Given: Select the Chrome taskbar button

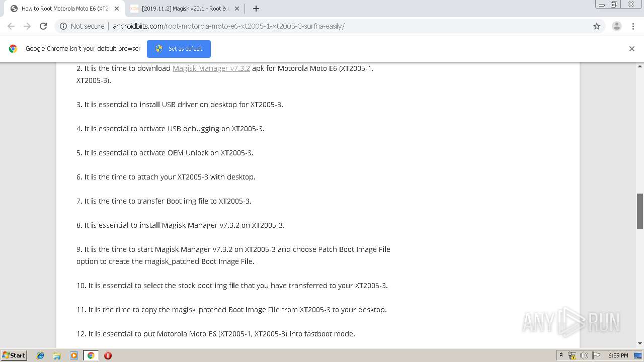Looking at the screenshot, I should pos(91,355).
